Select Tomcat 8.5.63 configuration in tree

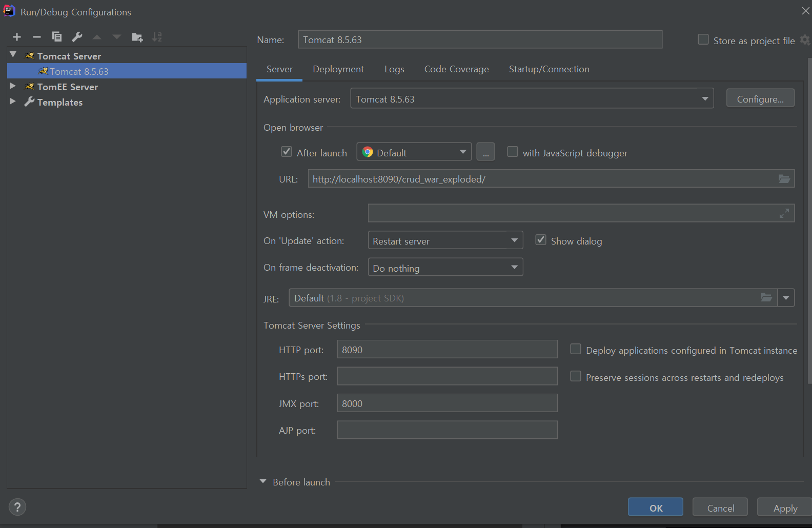click(x=127, y=71)
